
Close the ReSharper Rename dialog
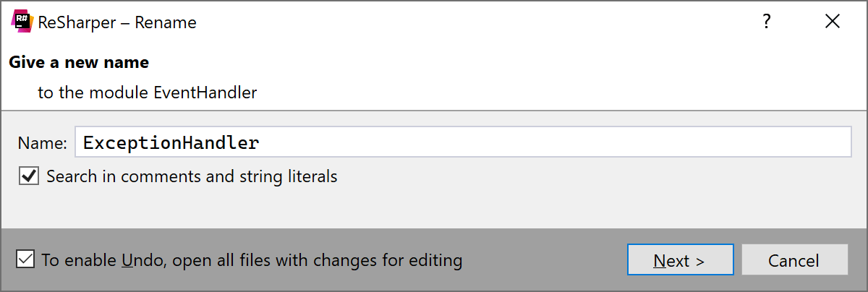tap(832, 22)
